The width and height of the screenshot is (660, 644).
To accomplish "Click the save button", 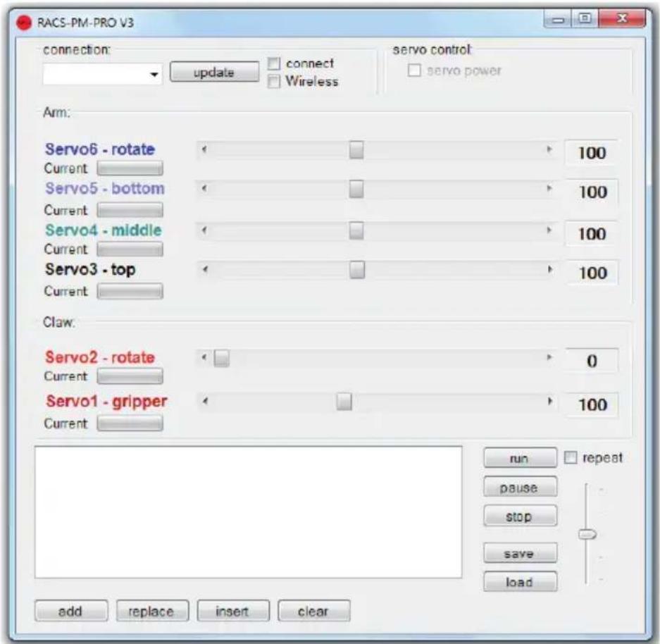I will point(521,553).
